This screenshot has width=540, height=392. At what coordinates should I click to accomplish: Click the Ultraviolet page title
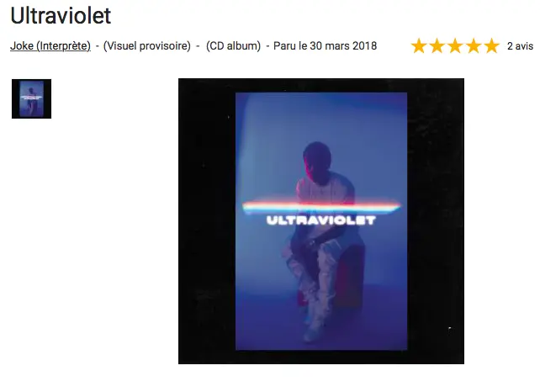pos(61,15)
